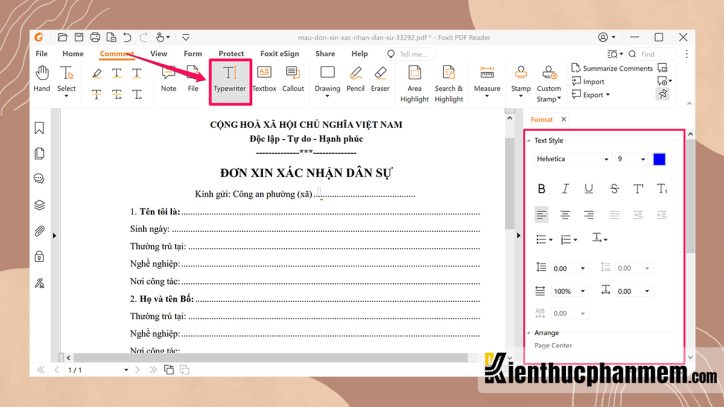Activate the Select text tool
The width and height of the screenshot is (724, 407).
66,80
